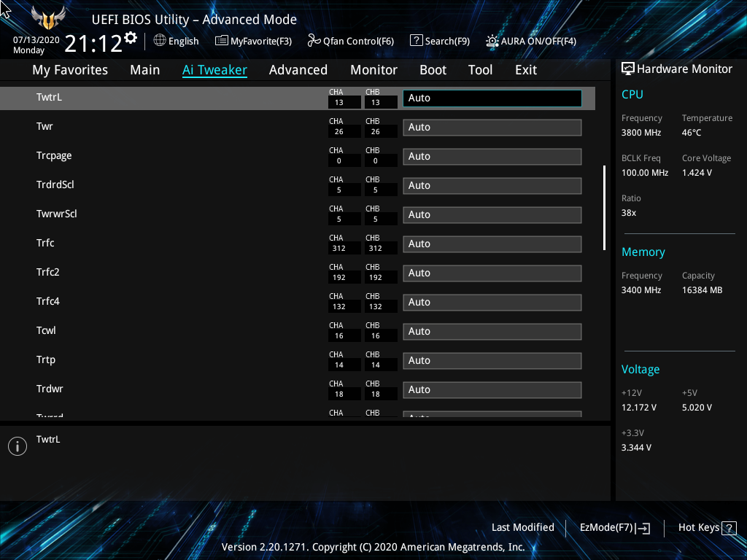The width and height of the screenshot is (747, 560).
Task: Select the Ai Tweaker tab
Action: pos(214,70)
